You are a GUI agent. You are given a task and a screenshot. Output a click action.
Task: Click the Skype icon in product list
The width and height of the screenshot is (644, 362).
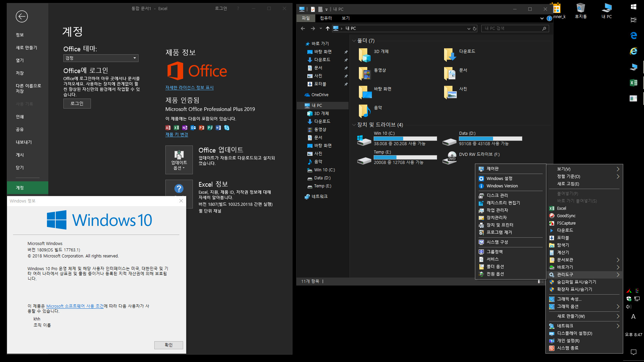pos(227,128)
